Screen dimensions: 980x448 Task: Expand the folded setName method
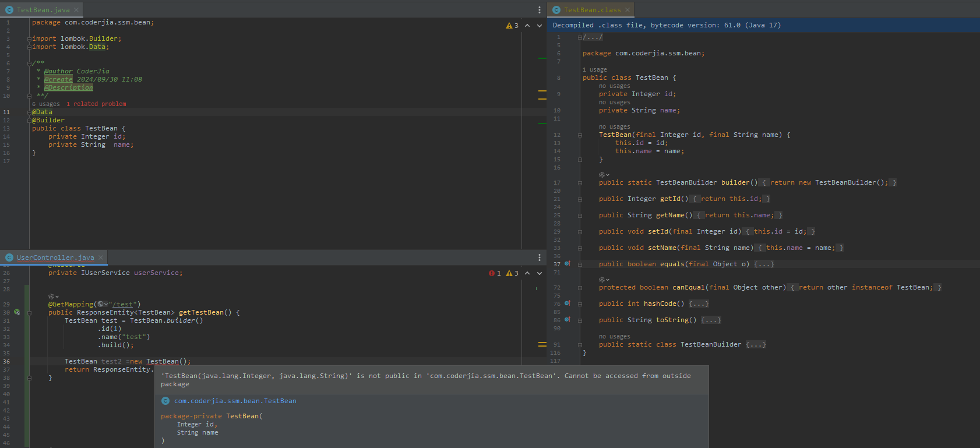(580, 248)
